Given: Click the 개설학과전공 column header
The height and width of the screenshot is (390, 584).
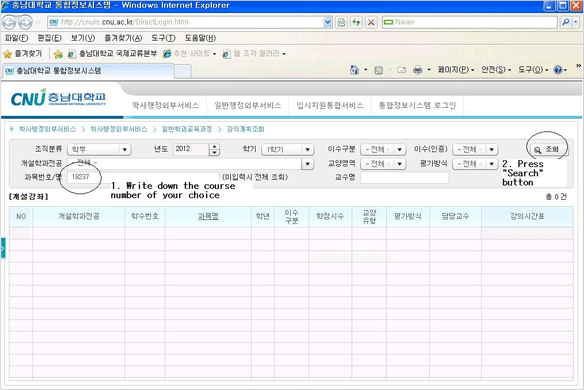Looking at the screenshot, I should click(x=79, y=216).
